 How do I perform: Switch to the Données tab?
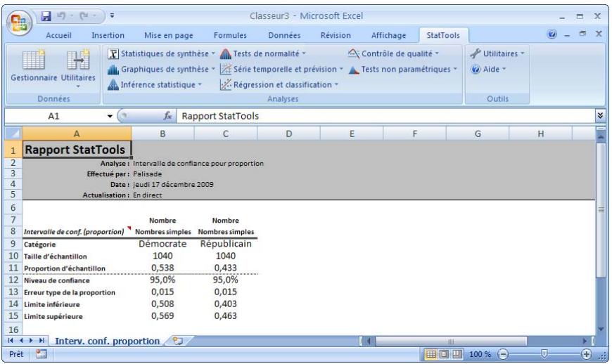pos(284,35)
